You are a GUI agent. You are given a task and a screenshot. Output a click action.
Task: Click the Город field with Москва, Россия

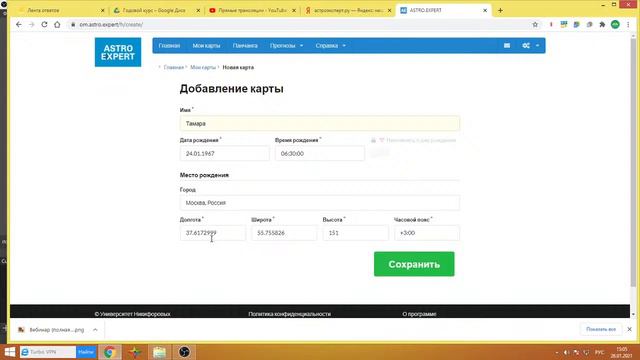click(x=320, y=203)
